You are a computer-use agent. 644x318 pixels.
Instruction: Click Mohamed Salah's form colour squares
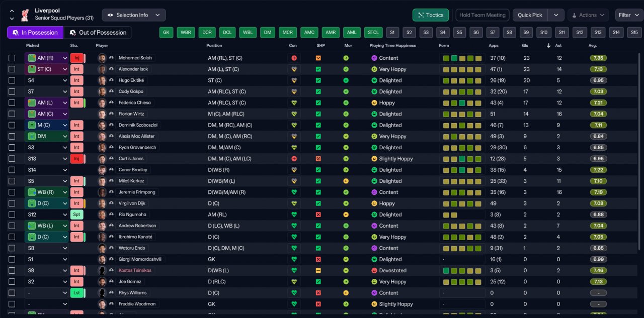pos(462,58)
